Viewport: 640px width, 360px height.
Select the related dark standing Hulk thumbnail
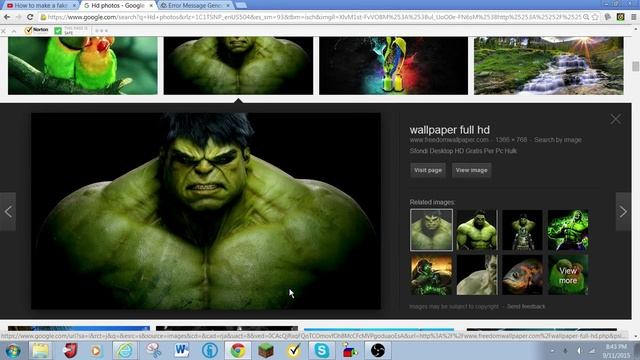[522, 230]
